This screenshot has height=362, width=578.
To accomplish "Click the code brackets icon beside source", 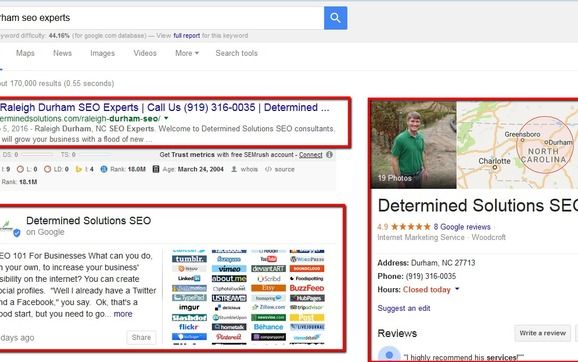I will click(268, 169).
